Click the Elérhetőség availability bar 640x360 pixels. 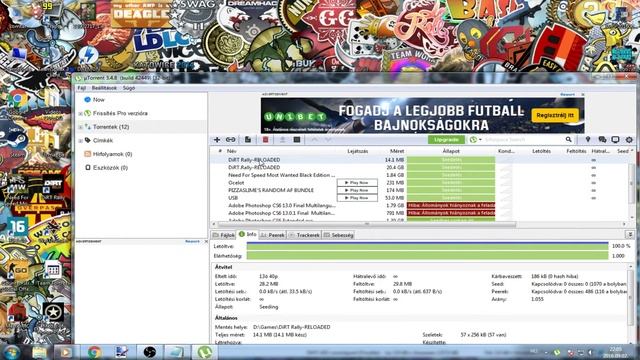pyautogui.click(x=427, y=256)
